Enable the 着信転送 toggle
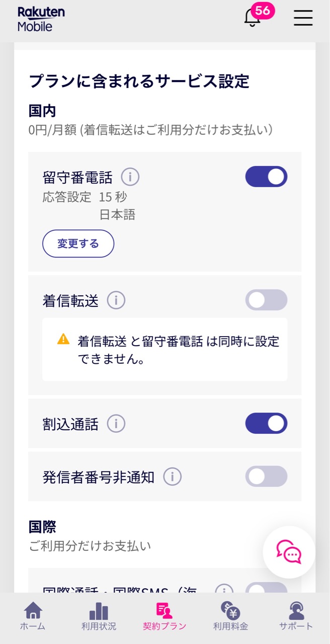This screenshot has width=330, height=644. coord(266,300)
